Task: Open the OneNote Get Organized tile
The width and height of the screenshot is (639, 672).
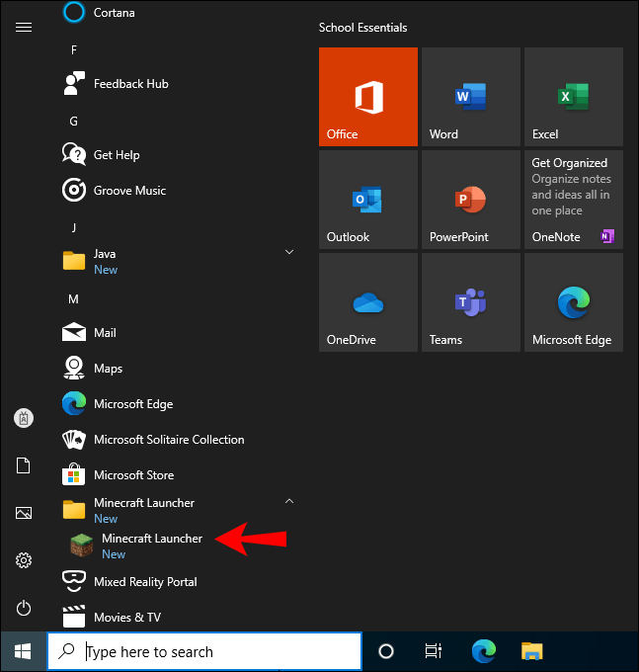Action: tap(574, 200)
